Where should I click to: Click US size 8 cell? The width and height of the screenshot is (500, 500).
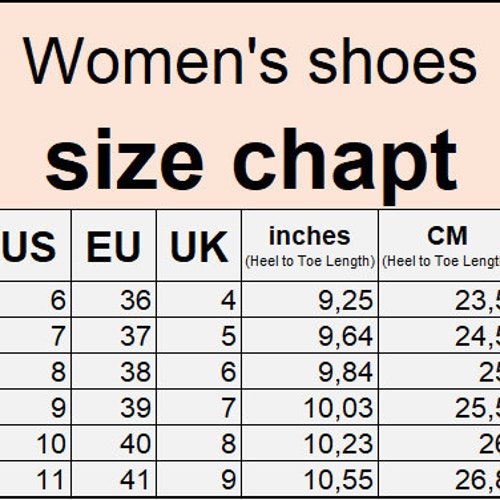click(35, 372)
